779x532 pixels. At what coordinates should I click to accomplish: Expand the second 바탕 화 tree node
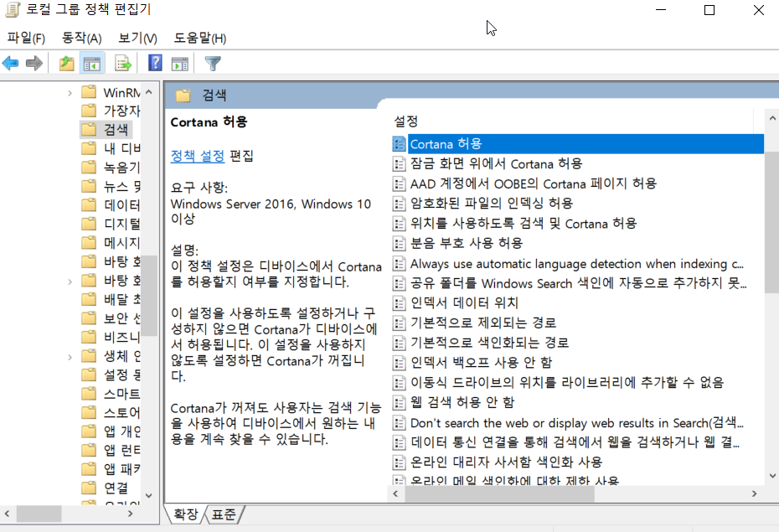[70, 281]
